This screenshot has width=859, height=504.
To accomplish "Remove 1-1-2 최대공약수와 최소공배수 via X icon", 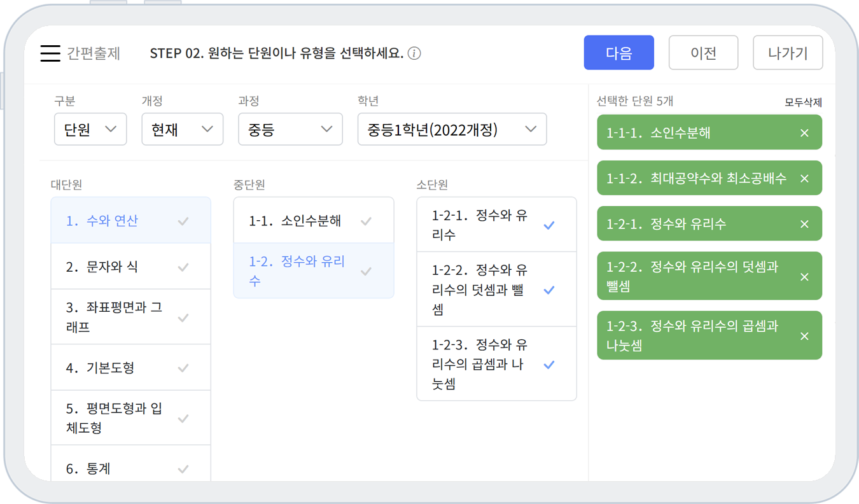I will (804, 179).
